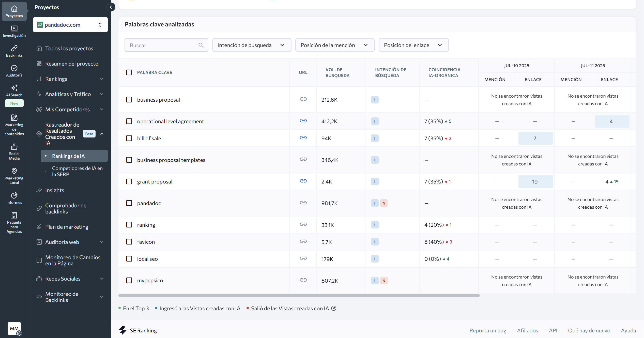644x338 pixels.
Task: Open the MM user avatar settings
Action: (x=14, y=329)
